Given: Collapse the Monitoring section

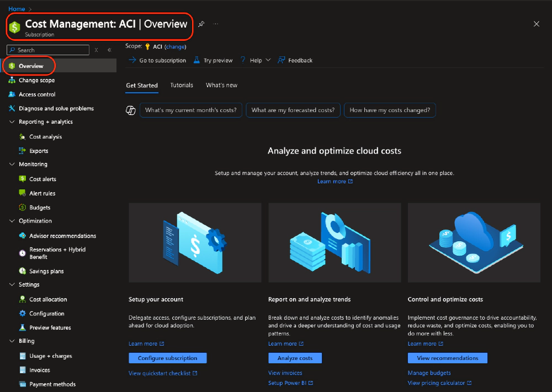Looking at the screenshot, I should pos(12,164).
